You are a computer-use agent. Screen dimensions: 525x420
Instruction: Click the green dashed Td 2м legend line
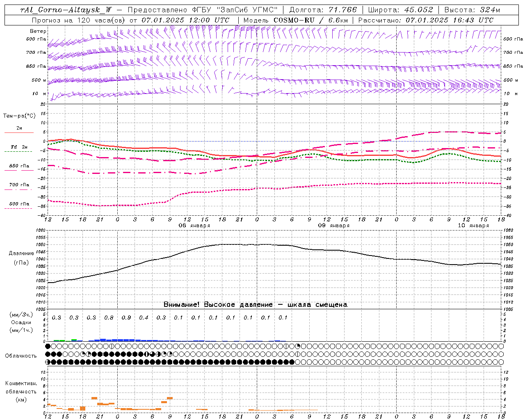pos(18,152)
